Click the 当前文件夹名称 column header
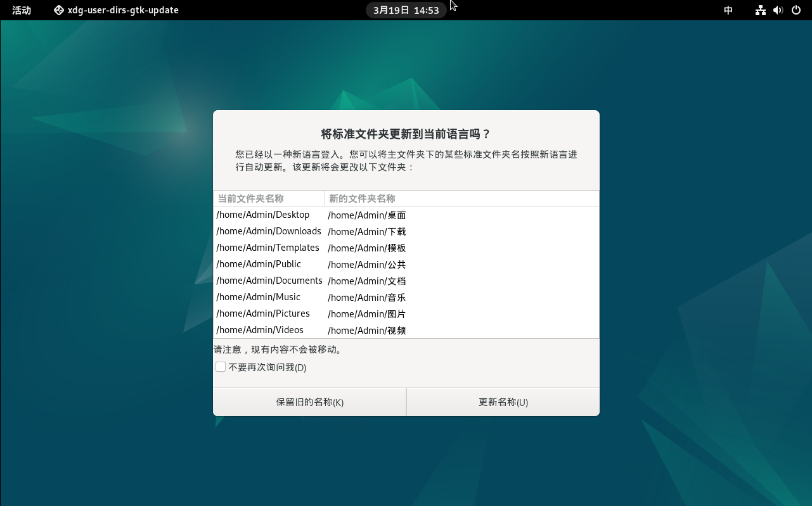 coord(269,199)
